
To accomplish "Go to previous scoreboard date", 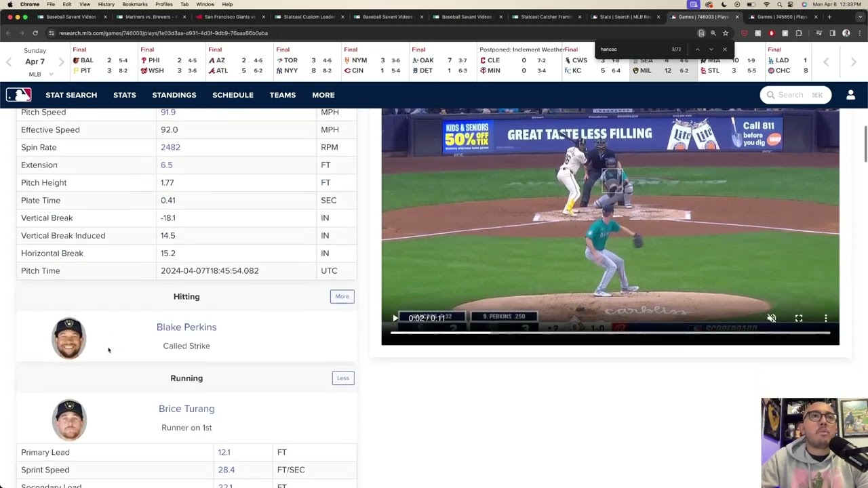I will pyautogui.click(x=8, y=62).
